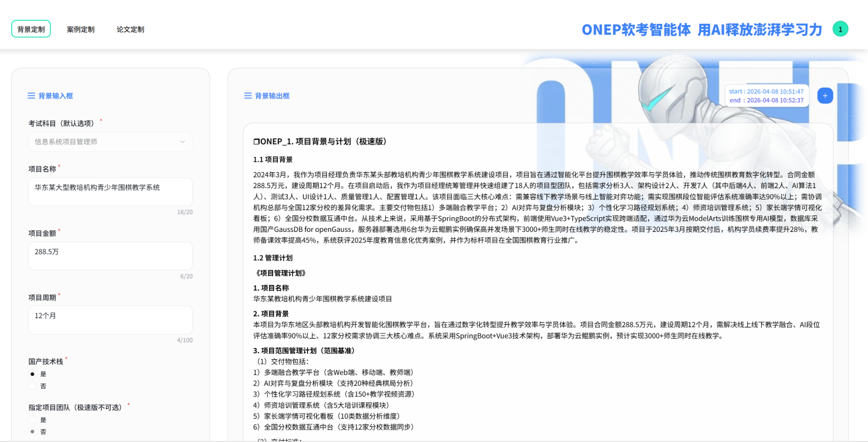Click the blue plus floating action button
Screen dimensions: 868x442
[x=825, y=95]
